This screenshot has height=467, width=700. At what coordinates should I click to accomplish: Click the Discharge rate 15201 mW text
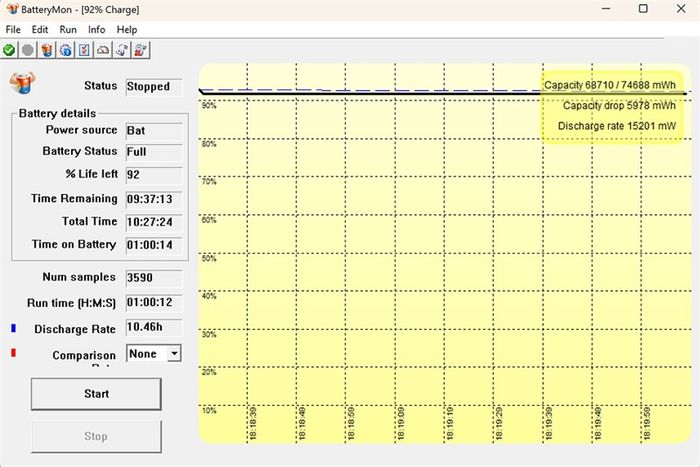[617, 126]
